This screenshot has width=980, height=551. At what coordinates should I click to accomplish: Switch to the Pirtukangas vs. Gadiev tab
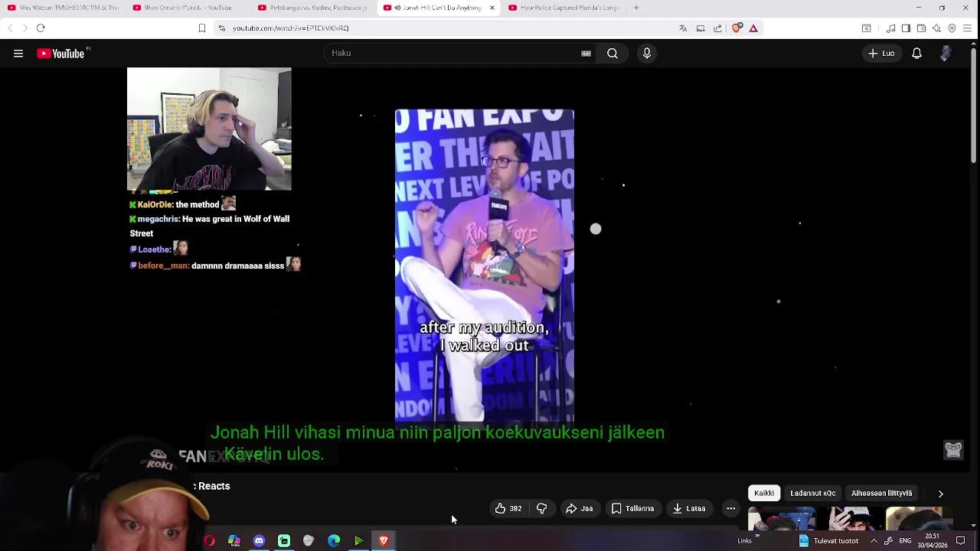(312, 8)
